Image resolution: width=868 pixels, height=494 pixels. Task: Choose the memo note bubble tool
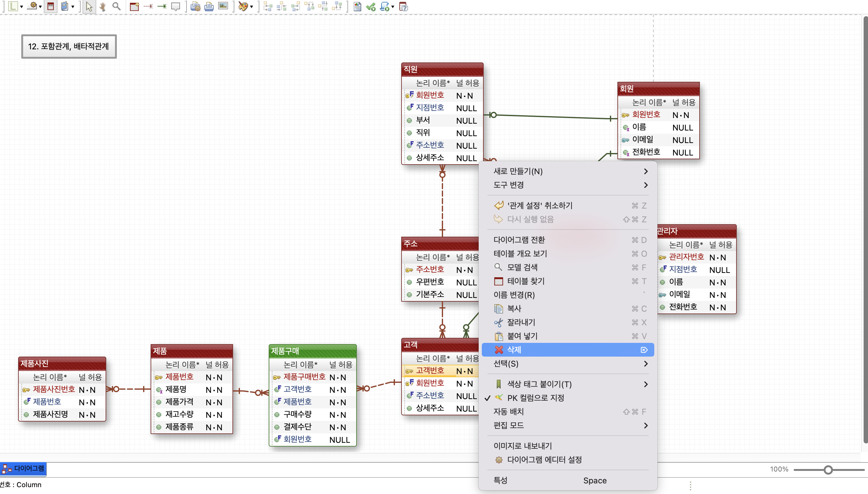tap(176, 6)
